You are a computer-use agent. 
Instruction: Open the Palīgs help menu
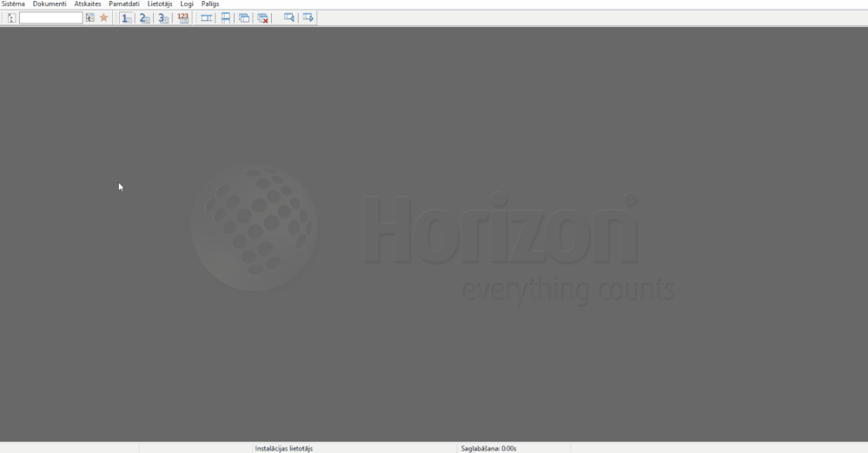coord(209,3)
